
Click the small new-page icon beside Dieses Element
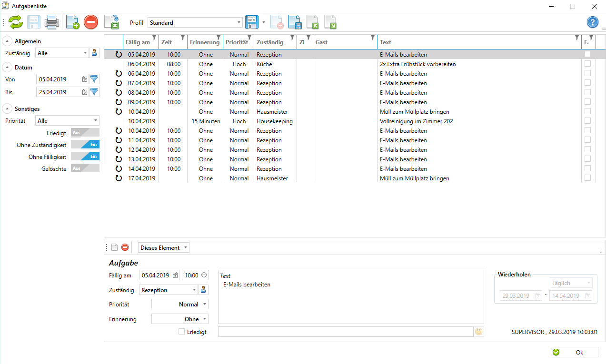[x=114, y=247]
